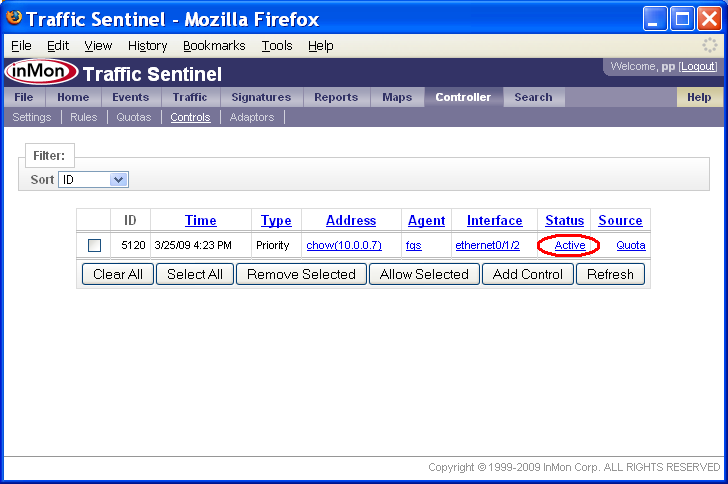The width and height of the screenshot is (728, 484).
Task: Go to Quotas sub-tab
Action: click(134, 117)
